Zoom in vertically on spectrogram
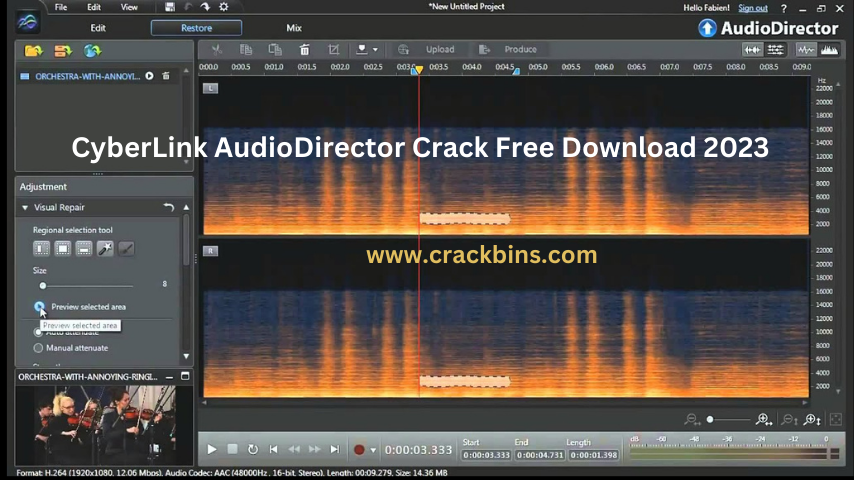Image resolution: width=854 pixels, height=480 pixels. click(812, 420)
